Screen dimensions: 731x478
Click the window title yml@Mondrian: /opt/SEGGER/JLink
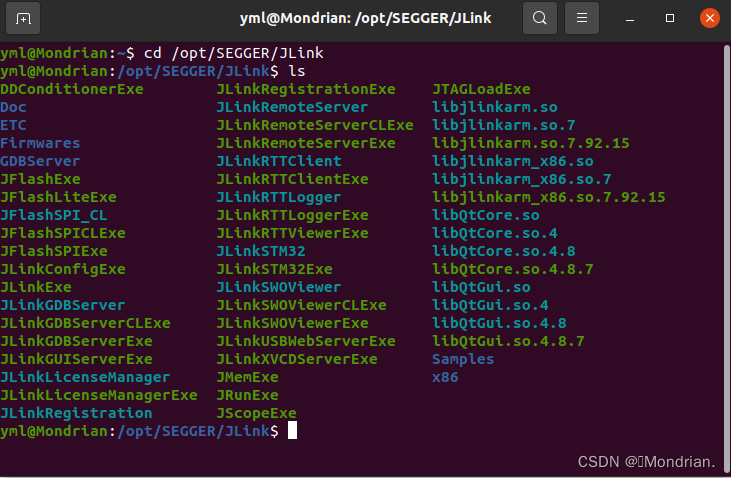click(x=366, y=18)
